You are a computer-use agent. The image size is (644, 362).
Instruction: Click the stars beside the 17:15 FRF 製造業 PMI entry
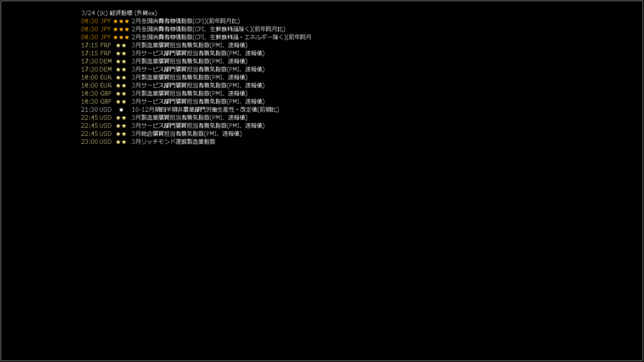[x=121, y=45]
